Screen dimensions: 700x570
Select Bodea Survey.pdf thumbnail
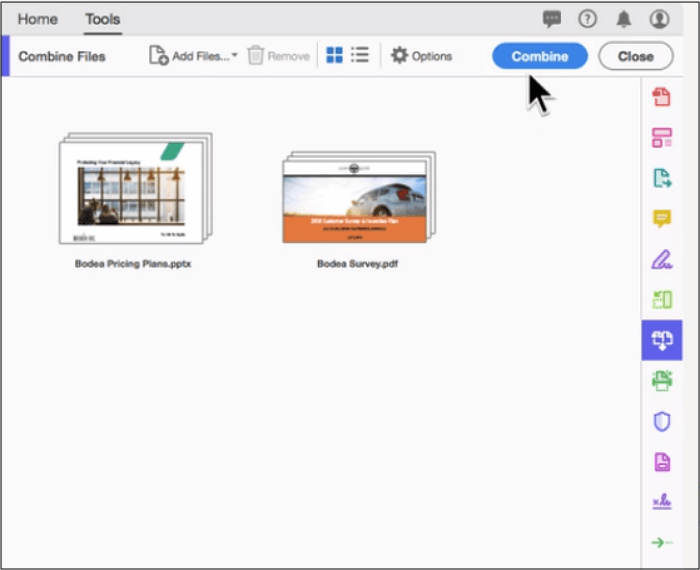(359, 197)
